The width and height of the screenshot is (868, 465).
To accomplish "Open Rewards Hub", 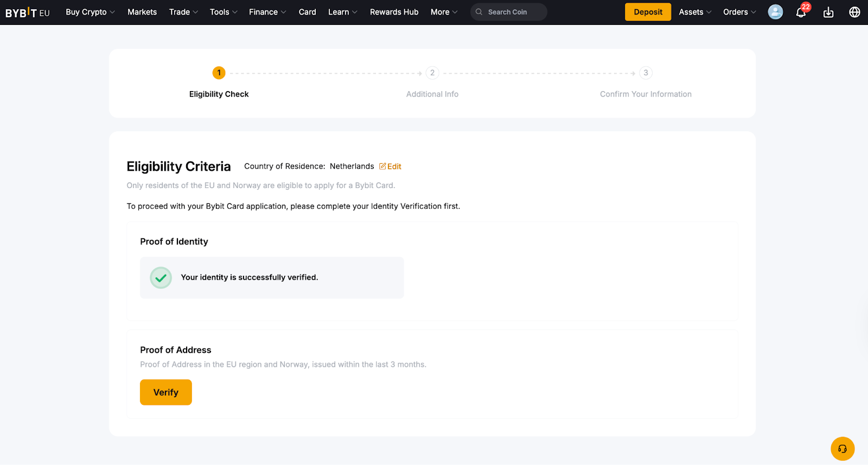I will pyautogui.click(x=394, y=12).
